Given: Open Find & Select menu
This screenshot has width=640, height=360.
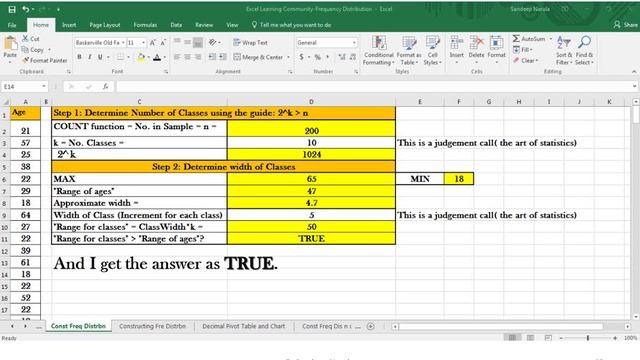Looking at the screenshot, I should pyautogui.click(x=584, y=51).
